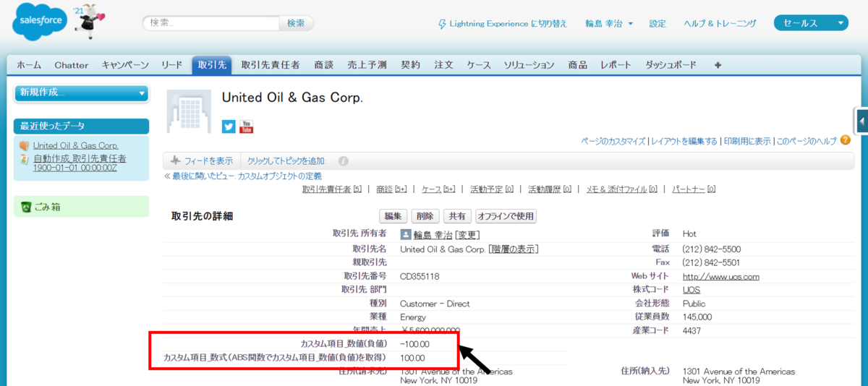Image resolution: width=868 pixels, height=386 pixels.
Task: Open the 注文 tab
Action: pos(443,65)
